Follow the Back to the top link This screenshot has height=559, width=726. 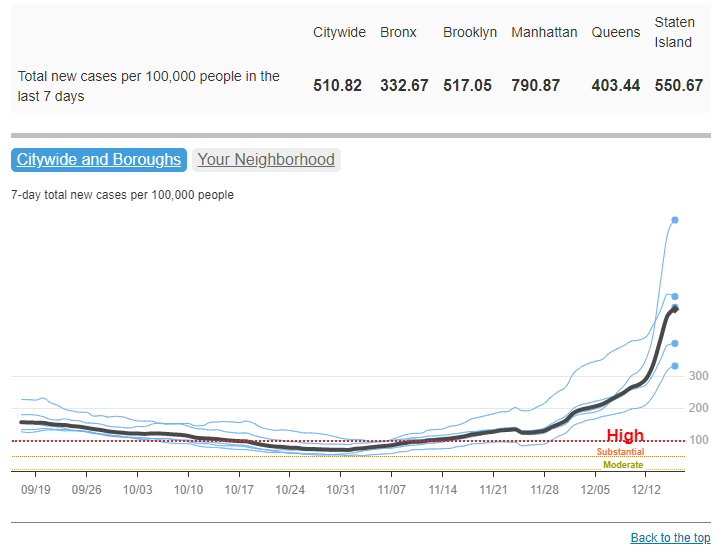point(670,538)
